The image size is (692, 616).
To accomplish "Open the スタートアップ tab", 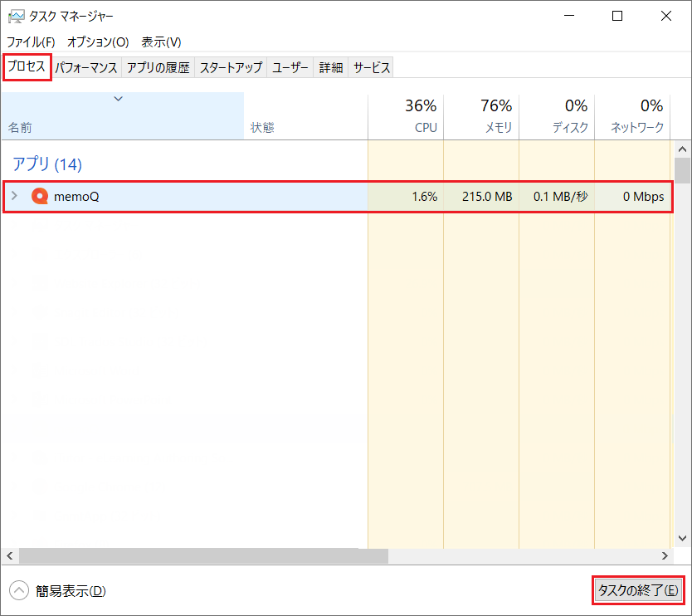I will pos(231,68).
